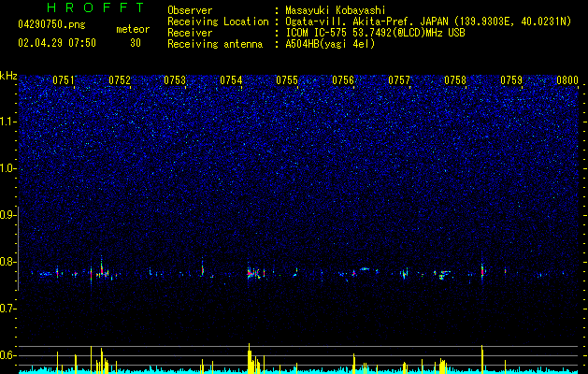This screenshot has width=588, height=374.
Task: Click the 0757 time marker
Action: 399,80
